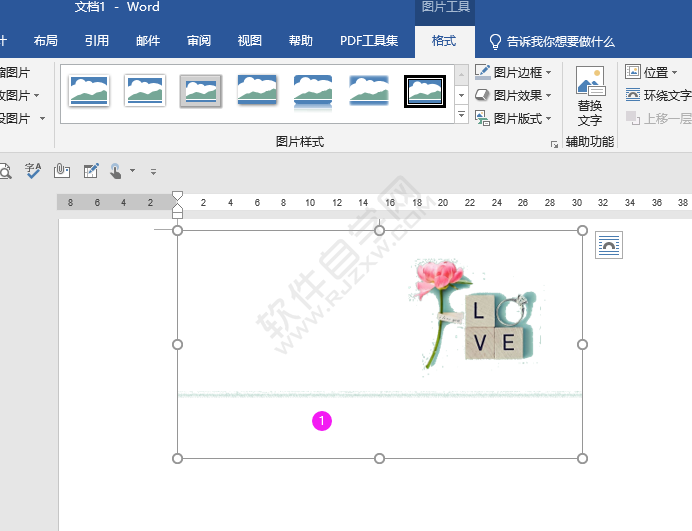This screenshot has width=692, height=531.
Task: Click the spelling check 字A icon
Action: [x=33, y=171]
